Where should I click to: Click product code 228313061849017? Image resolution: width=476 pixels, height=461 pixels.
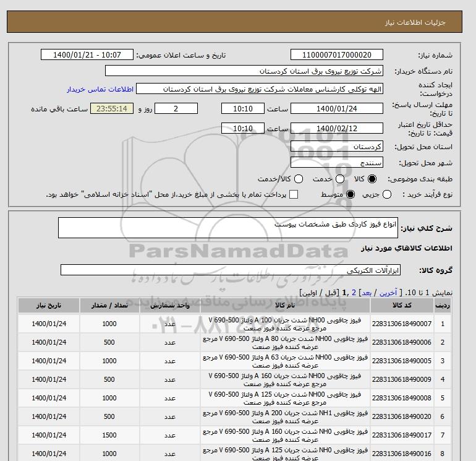pos(402,435)
